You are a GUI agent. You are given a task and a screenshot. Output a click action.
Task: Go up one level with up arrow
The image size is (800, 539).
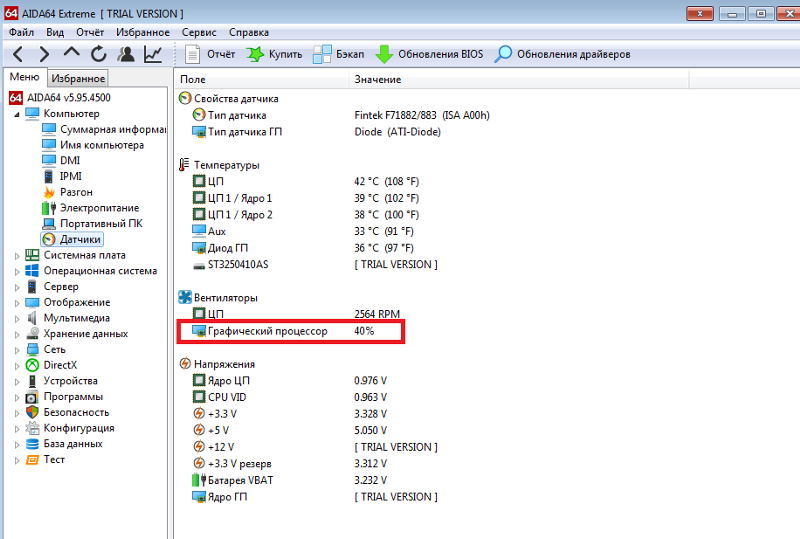pos(71,53)
